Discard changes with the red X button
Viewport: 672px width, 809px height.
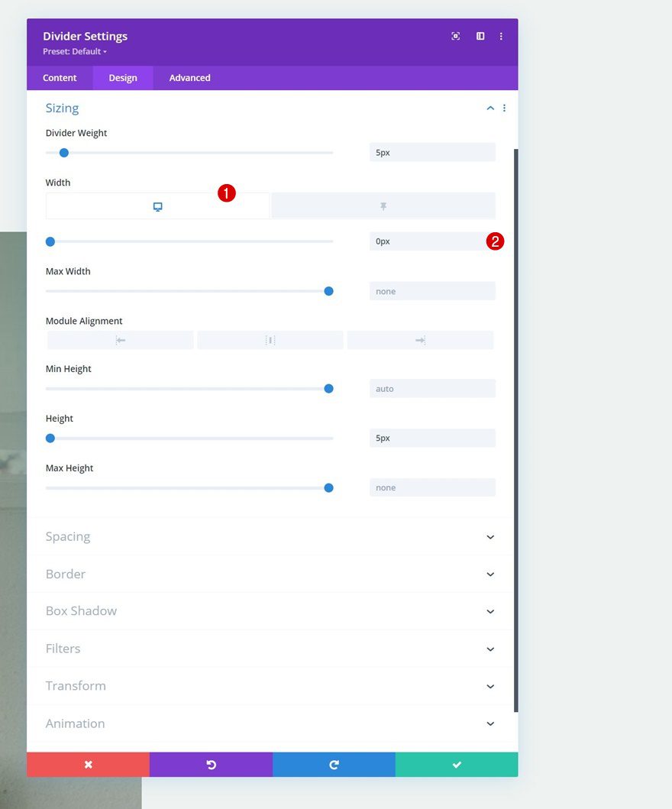pyautogui.click(x=88, y=763)
